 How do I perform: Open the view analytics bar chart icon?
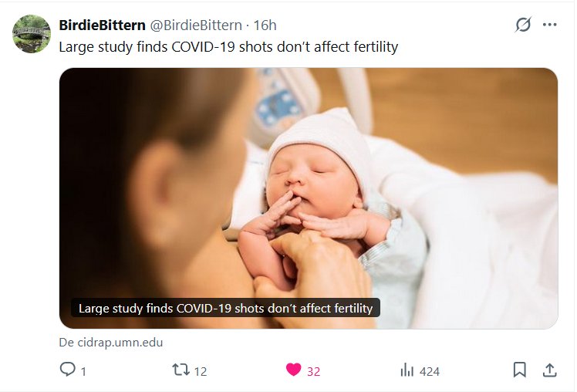(407, 370)
